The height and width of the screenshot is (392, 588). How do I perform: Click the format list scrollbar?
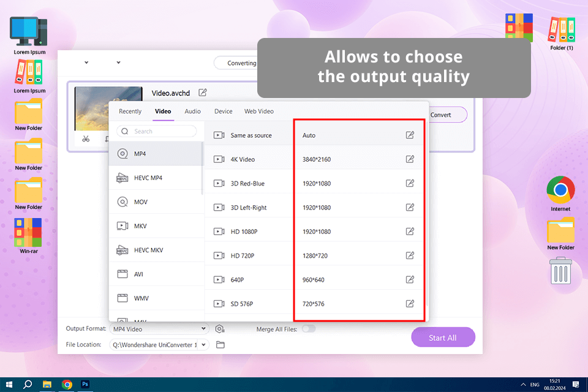(x=202, y=169)
